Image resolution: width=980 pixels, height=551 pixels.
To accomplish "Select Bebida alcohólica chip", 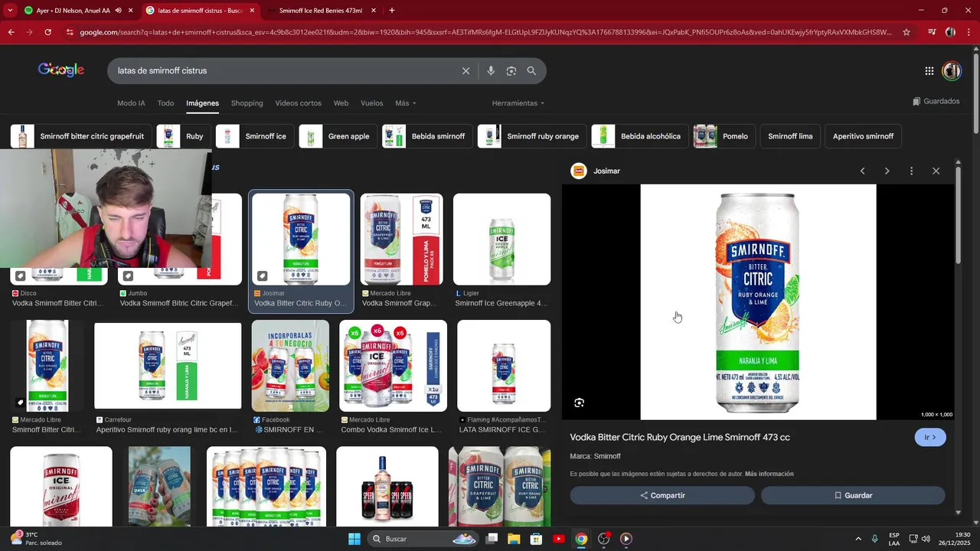I will pyautogui.click(x=639, y=136).
